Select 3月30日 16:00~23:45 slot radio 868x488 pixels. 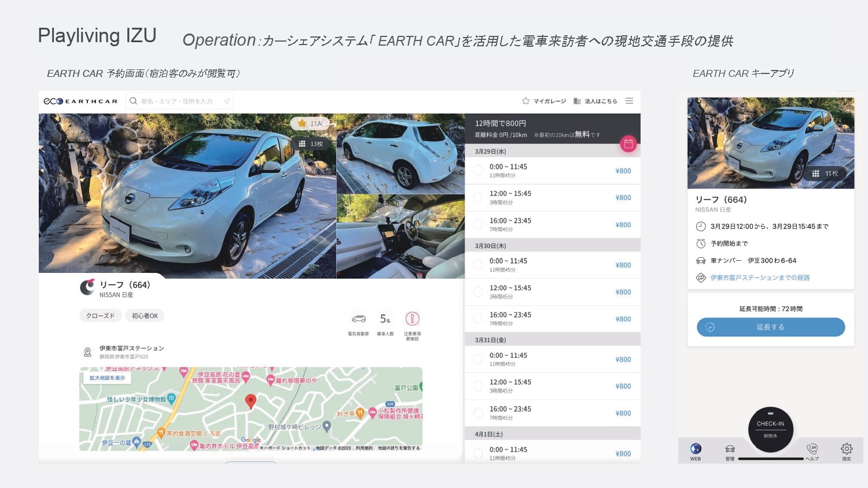point(478,319)
